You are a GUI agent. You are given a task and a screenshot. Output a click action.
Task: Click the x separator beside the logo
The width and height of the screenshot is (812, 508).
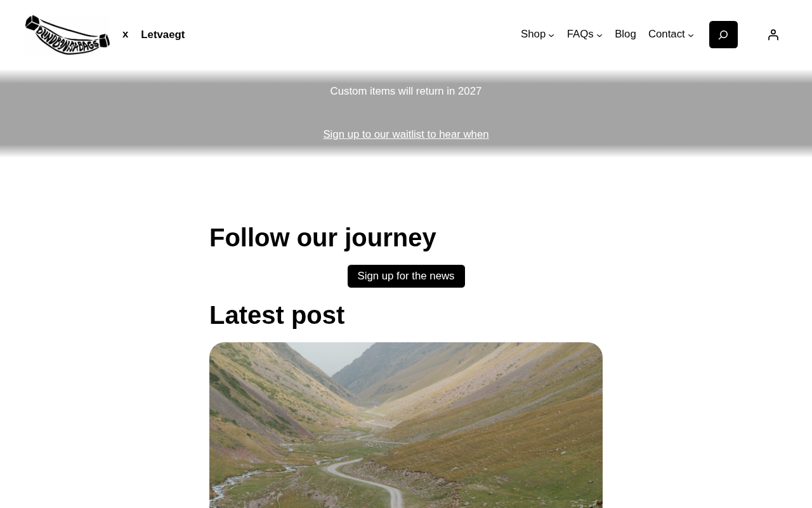coord(126,34)
